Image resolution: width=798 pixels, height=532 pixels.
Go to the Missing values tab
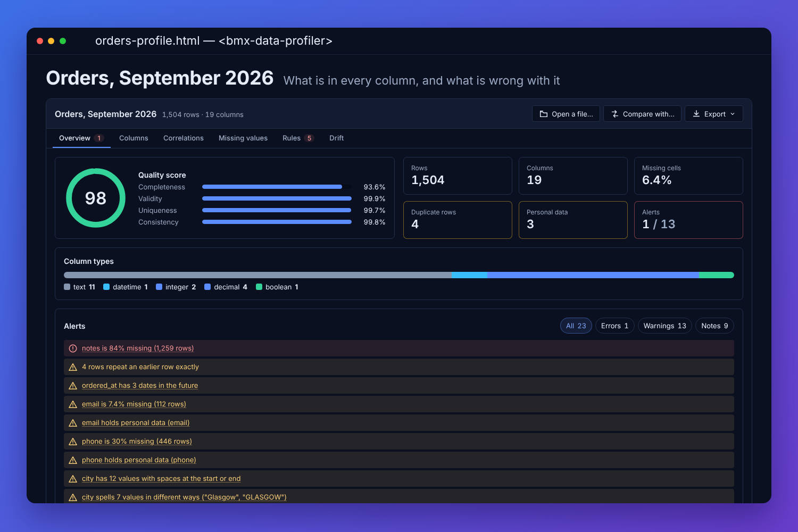coord(243,138)
